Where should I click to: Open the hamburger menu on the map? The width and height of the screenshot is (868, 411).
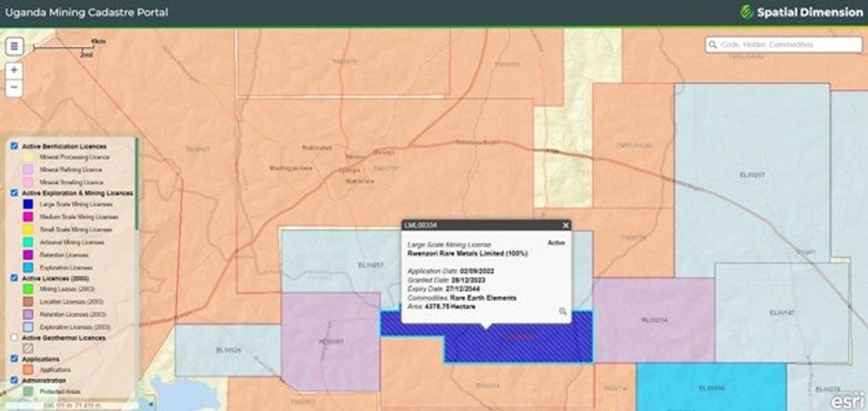(14, 47)
